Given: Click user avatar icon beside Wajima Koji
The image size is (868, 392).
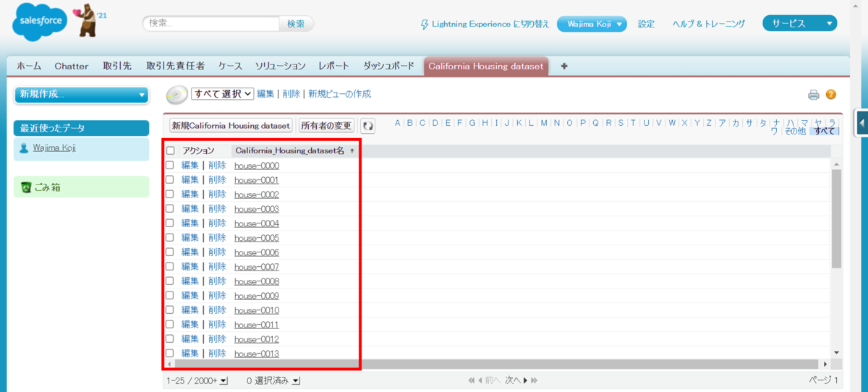Looking at the screenshot, I should [x=24, y=148].
